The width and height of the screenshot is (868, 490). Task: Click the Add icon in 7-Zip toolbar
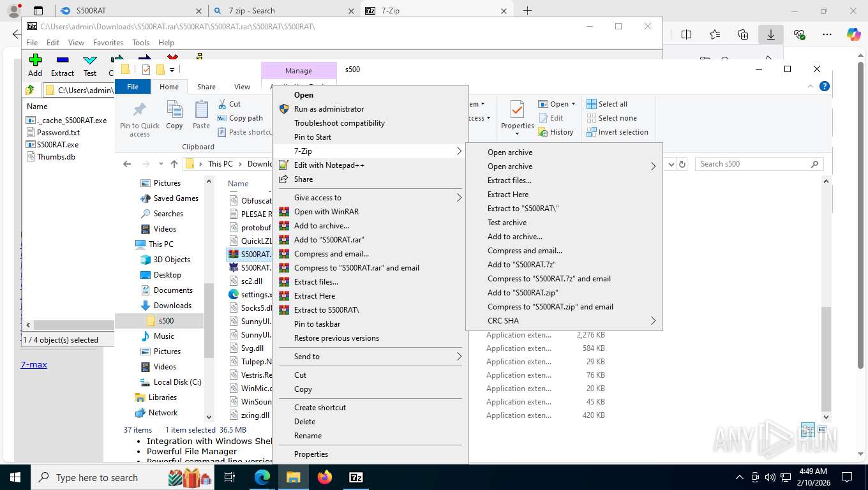[x=35, y=60]
